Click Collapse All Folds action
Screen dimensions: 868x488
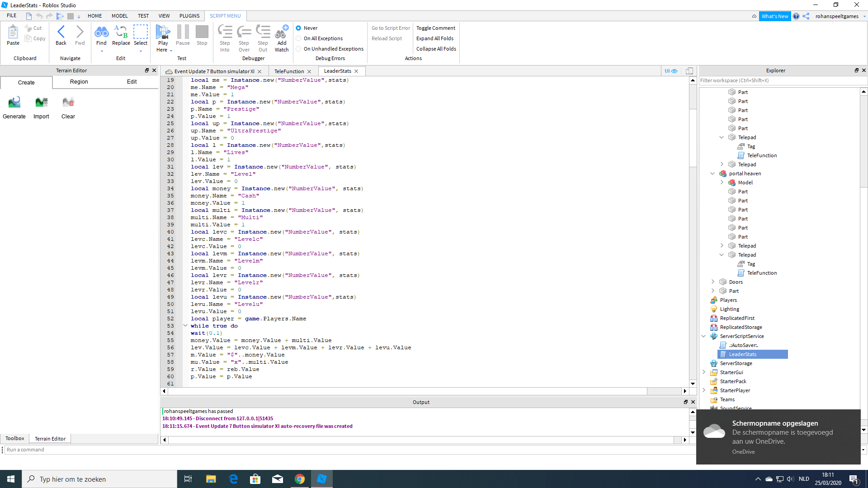tap(436, 49)
